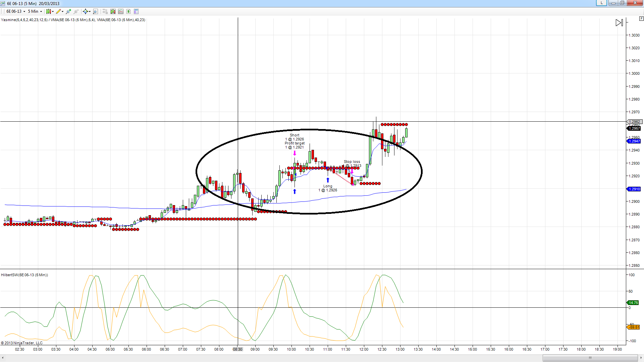Viewport: 644px width, 362px height.
Task: Click the L link button in title bar
Action: tap(601, 3)
